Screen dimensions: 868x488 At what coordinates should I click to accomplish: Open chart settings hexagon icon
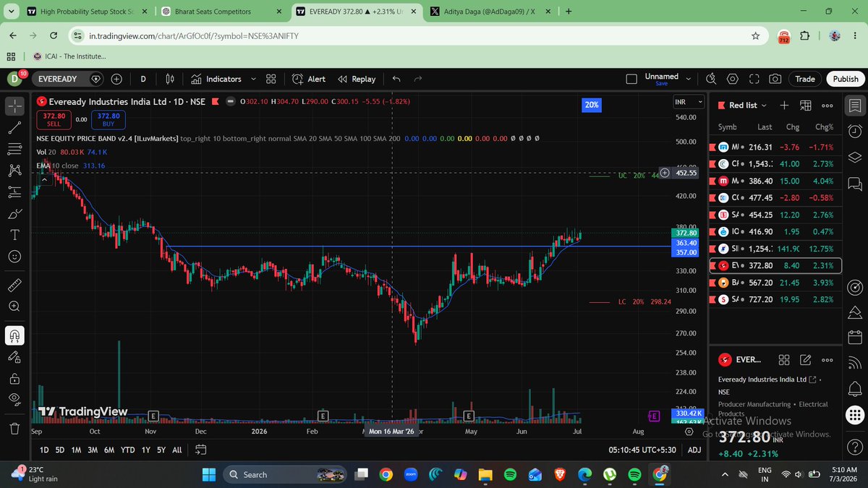point(733,79)
